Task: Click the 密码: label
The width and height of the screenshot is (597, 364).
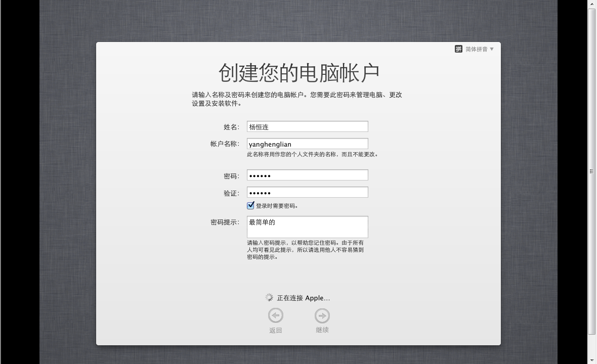Action: click(x=232, y=176)
